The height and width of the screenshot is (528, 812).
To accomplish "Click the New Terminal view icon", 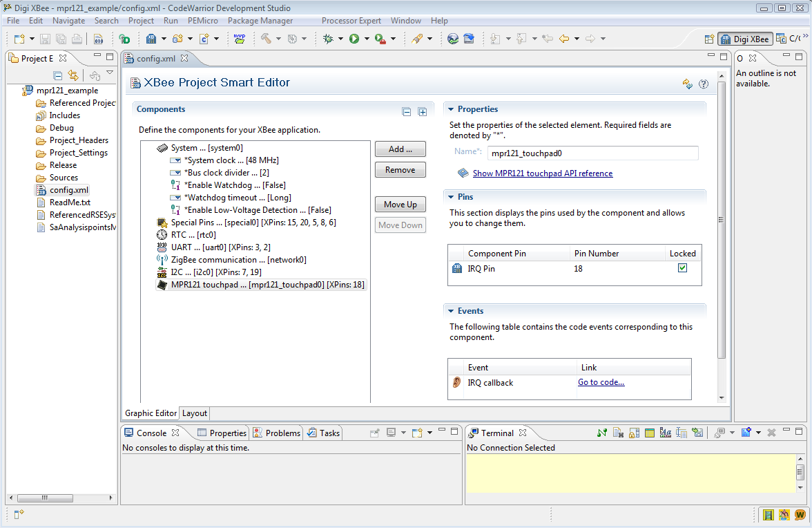I will [x=746, y=433].
